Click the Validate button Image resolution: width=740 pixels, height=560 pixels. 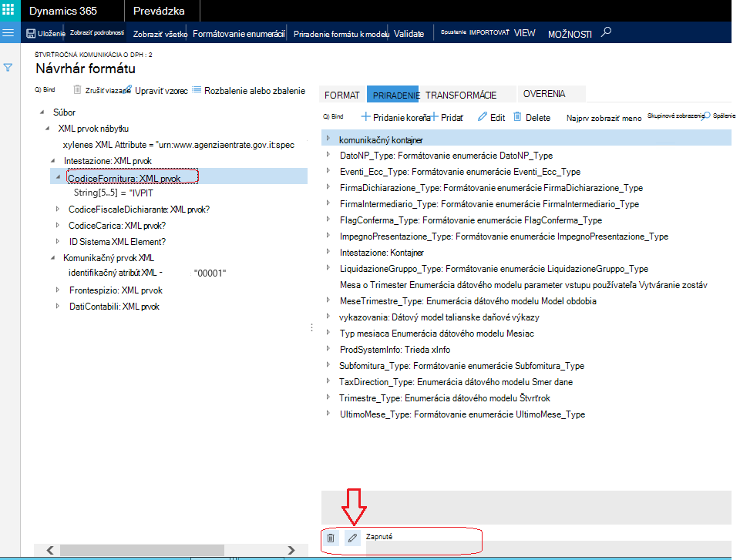tap(409, 34)
